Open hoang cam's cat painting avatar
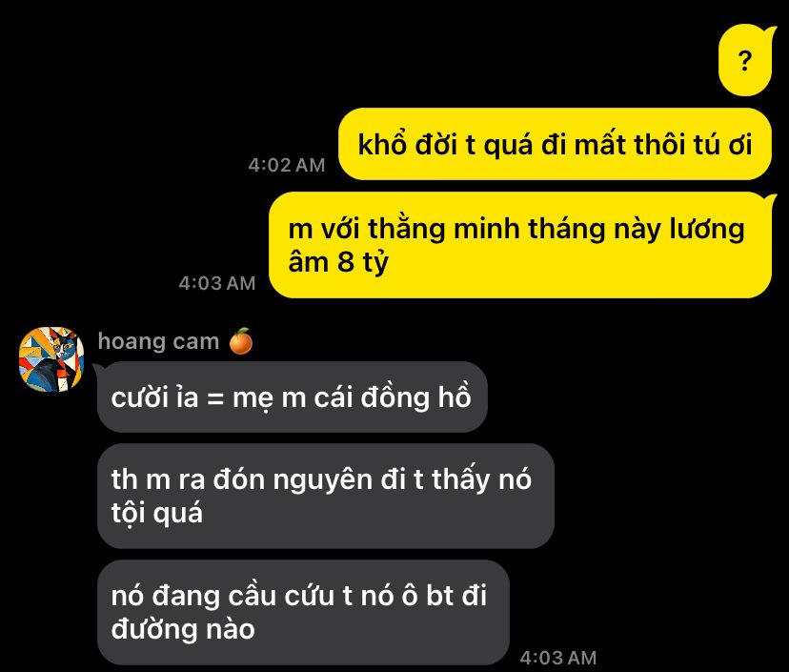The image size is (789, 672). coord(51,359)
